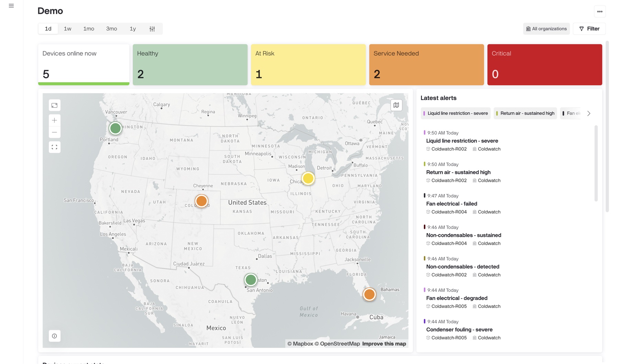
Task: Click the yellow device marker near Chicago
Action: point(308,178)
